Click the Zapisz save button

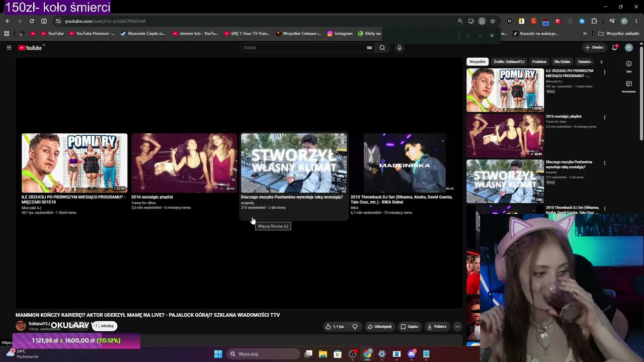click(x=410, y=326)
